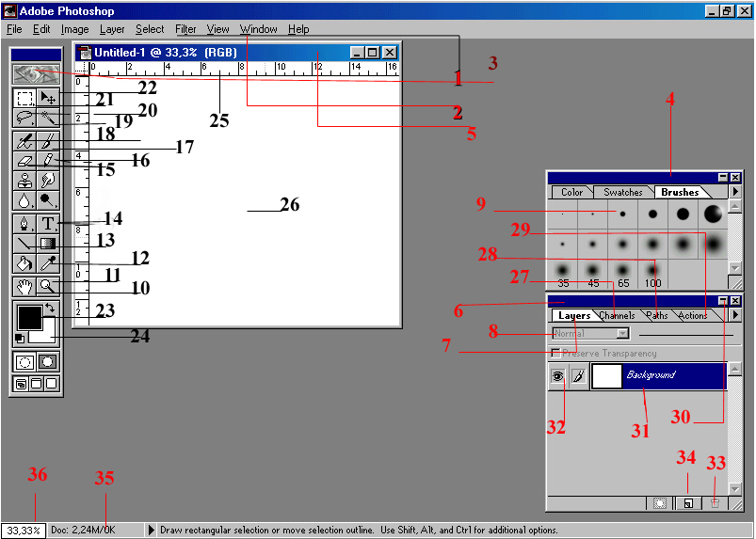The height and width of the screenshot is (539, 756).
Task: Reset to default black-and-white colors
Action: (20, 339)
